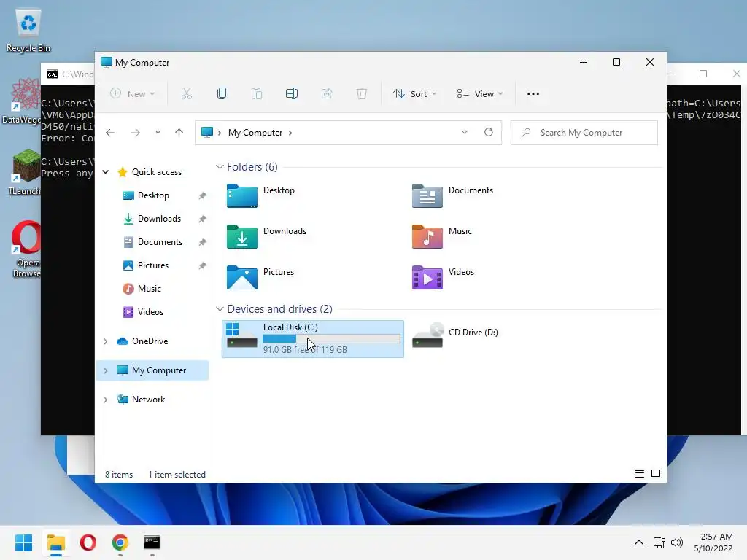
Task: Select OneDrive in navigation pane
Action: point(150,341)
